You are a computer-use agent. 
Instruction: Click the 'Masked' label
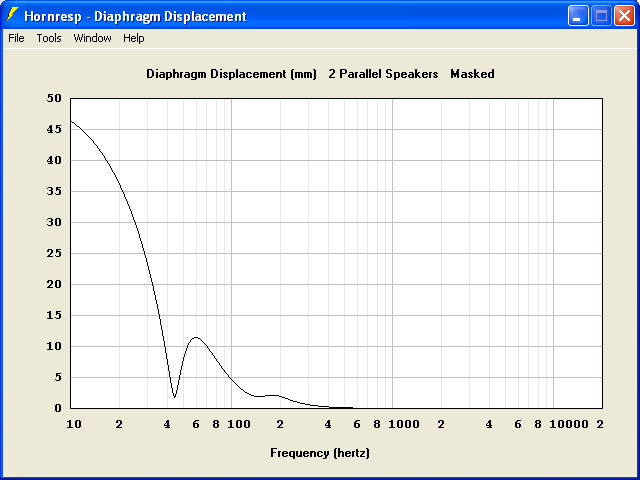point(472,74)
